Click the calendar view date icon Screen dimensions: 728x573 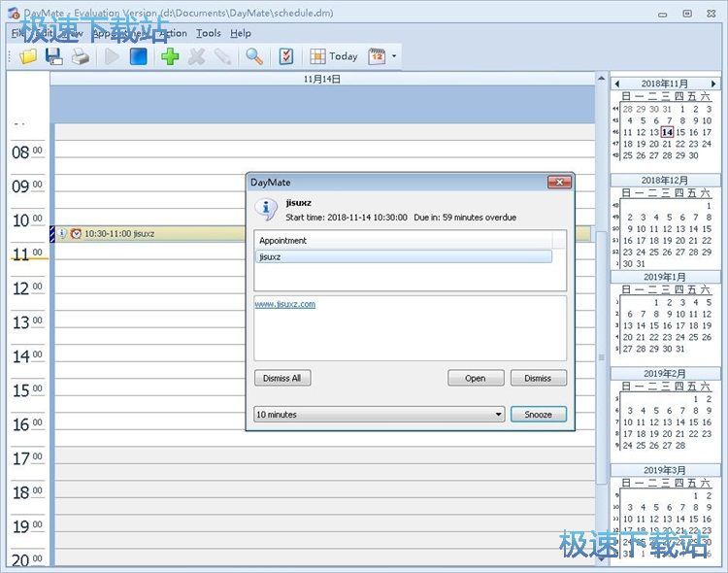click(377, 56)
